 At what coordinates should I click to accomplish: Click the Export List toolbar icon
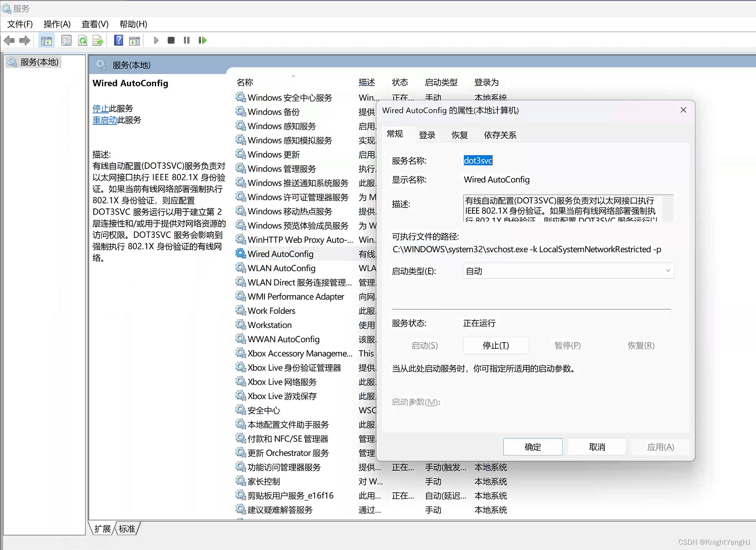[98, 40]
